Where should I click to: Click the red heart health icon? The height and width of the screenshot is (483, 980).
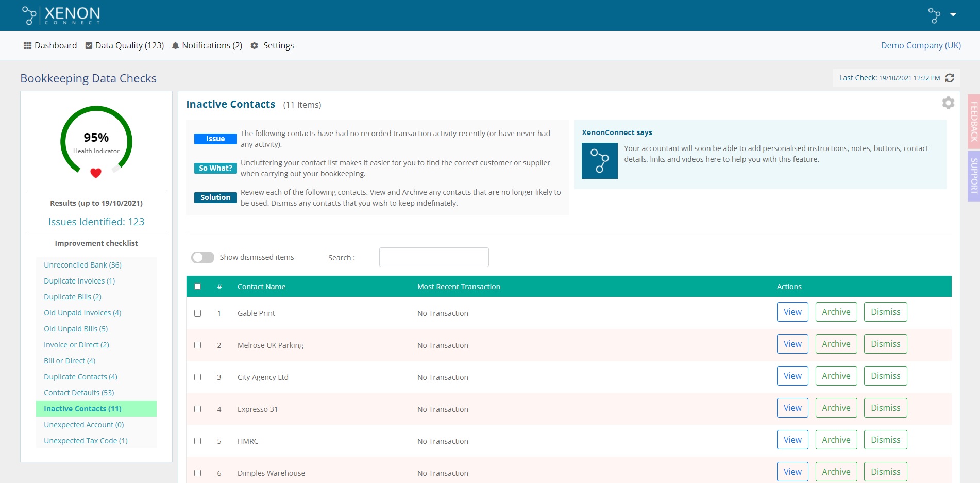96,173
